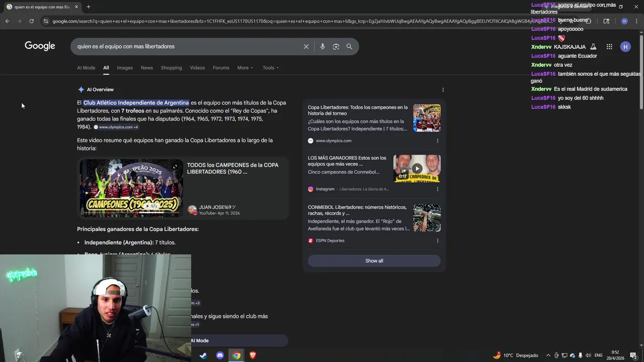644x362 pixels.
Task: Switch to the Videos tab
Action: (x=197, y=68)
